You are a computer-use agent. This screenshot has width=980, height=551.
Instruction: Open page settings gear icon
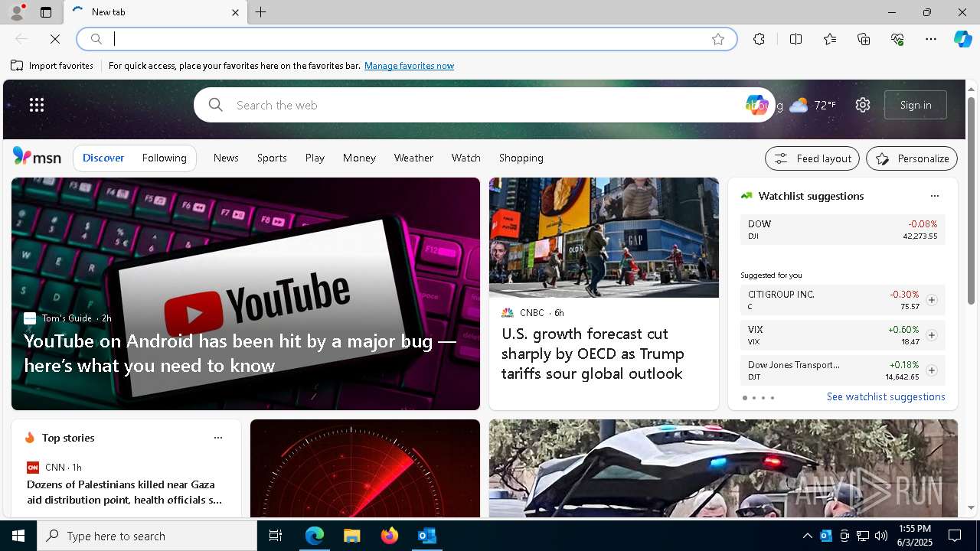(x=863, y=105)
